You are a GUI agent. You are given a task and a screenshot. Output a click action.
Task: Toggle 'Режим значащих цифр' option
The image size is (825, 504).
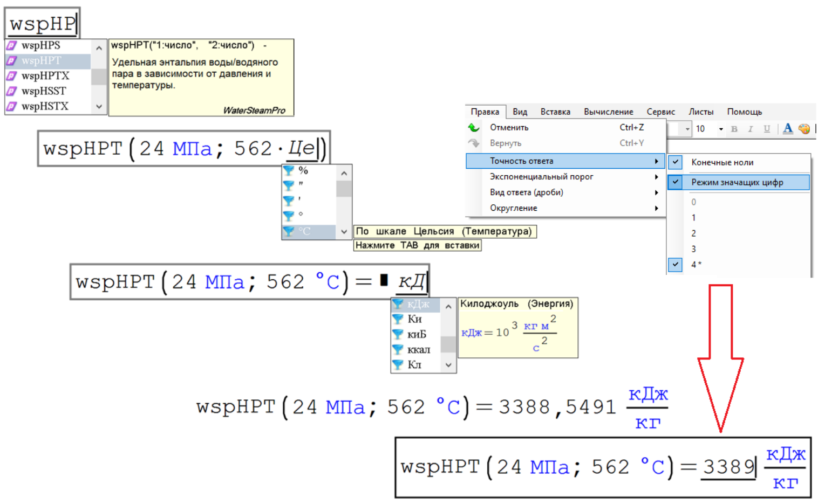[x=737, y=182]
